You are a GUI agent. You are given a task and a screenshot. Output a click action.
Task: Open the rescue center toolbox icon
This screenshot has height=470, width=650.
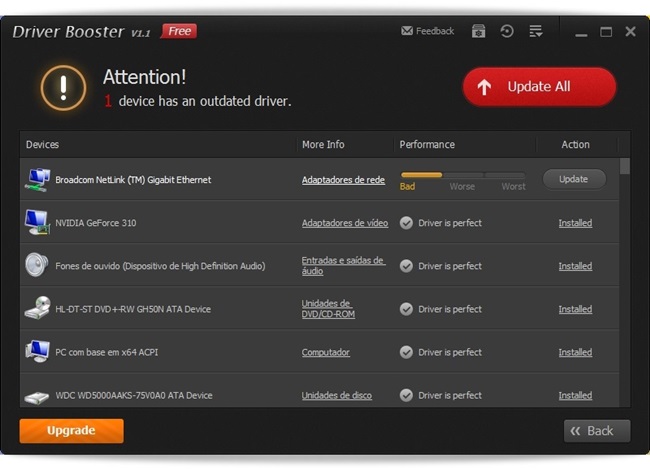tap(478, 31)
